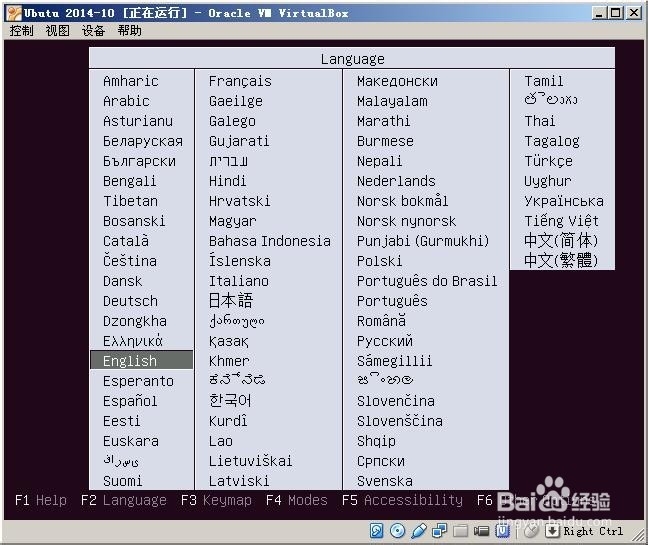Click F4 Modes option
This screenshot has width=648, height=545.
pos(296,500)
